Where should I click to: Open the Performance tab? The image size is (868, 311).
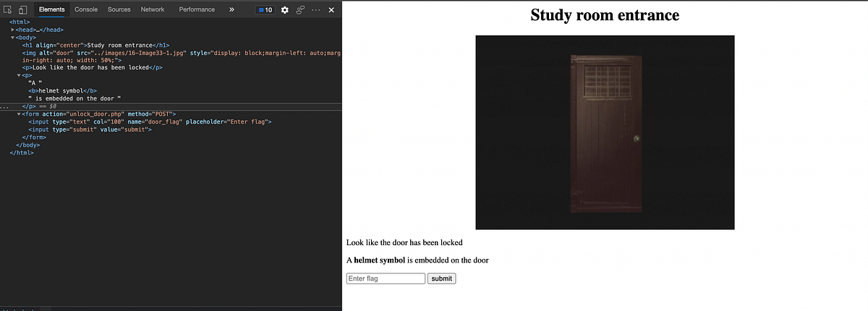tap(197, 9)
